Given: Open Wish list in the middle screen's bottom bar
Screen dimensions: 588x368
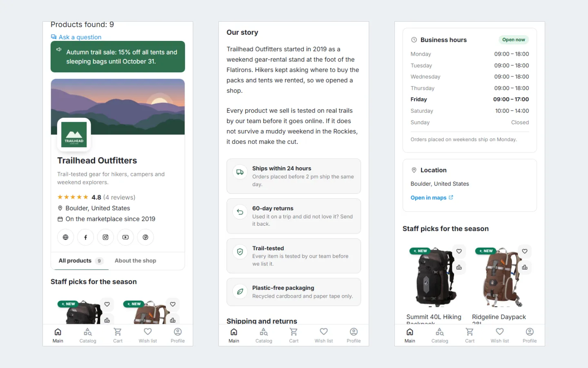Looking at the screenshot, I should [324, 335].
